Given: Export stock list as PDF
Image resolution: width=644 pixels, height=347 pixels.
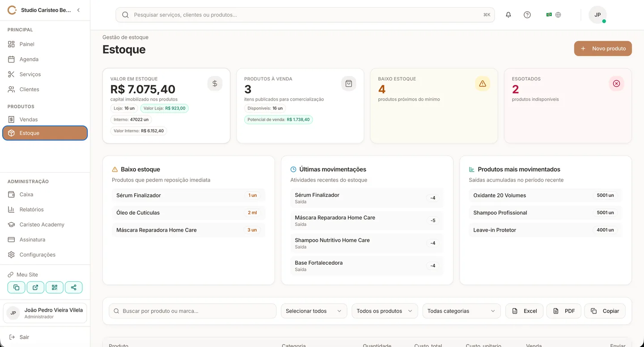Looking at the screenshot, I should click(564, 311).
